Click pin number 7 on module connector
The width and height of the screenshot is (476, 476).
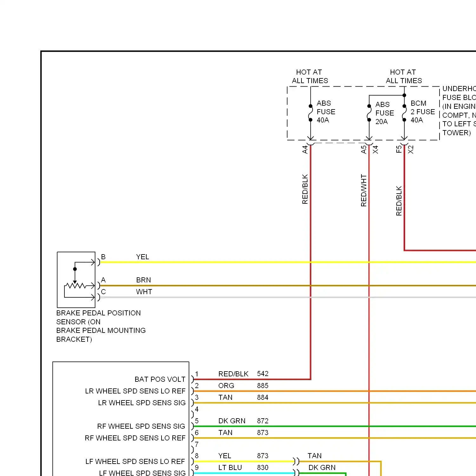pos(197,444)
